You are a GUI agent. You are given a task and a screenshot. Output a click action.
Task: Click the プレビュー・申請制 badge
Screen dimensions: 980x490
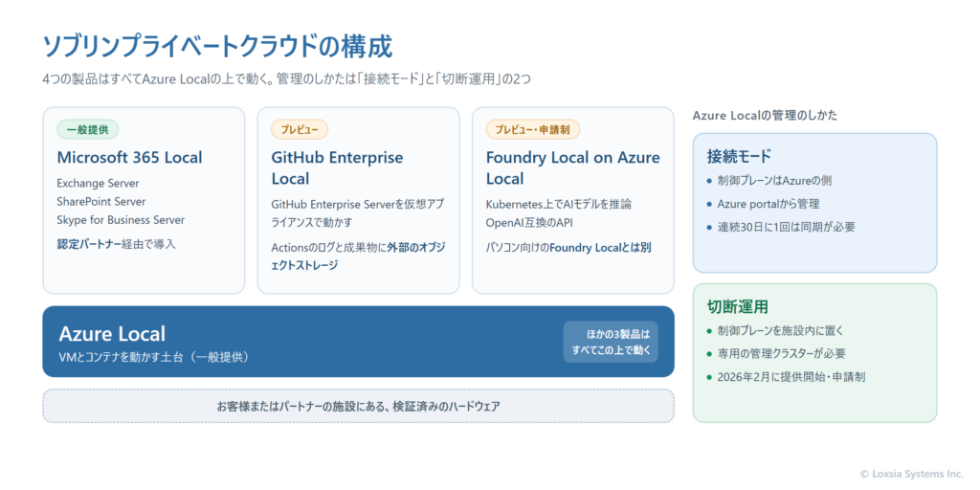pyautogui.click(x=532, y=129)
